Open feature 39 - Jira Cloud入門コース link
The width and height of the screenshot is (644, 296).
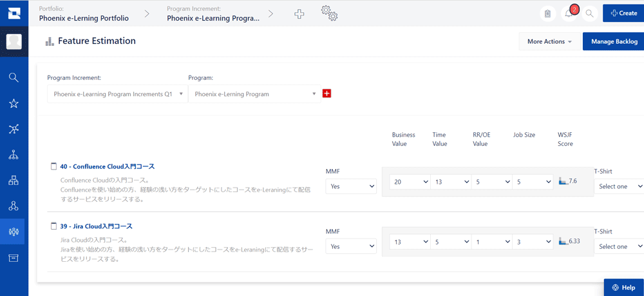(x=96, y=226)
